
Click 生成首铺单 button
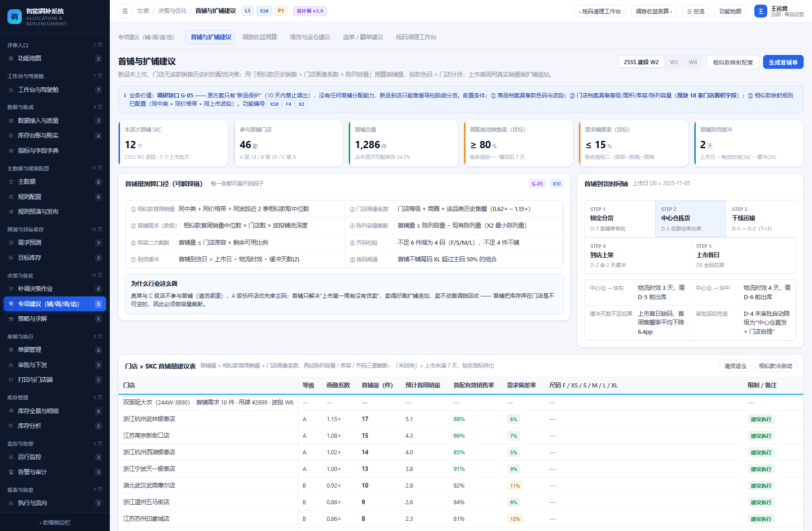click(x=783, y=62)
